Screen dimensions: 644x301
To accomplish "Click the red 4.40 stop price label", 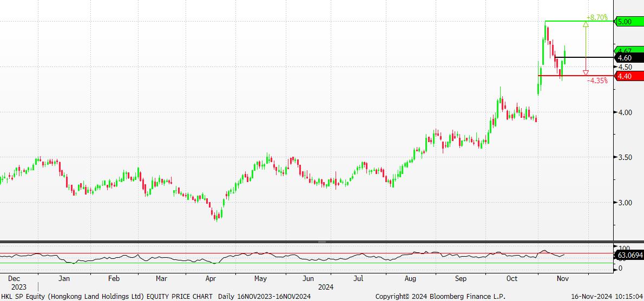I will tap(628, 76).
